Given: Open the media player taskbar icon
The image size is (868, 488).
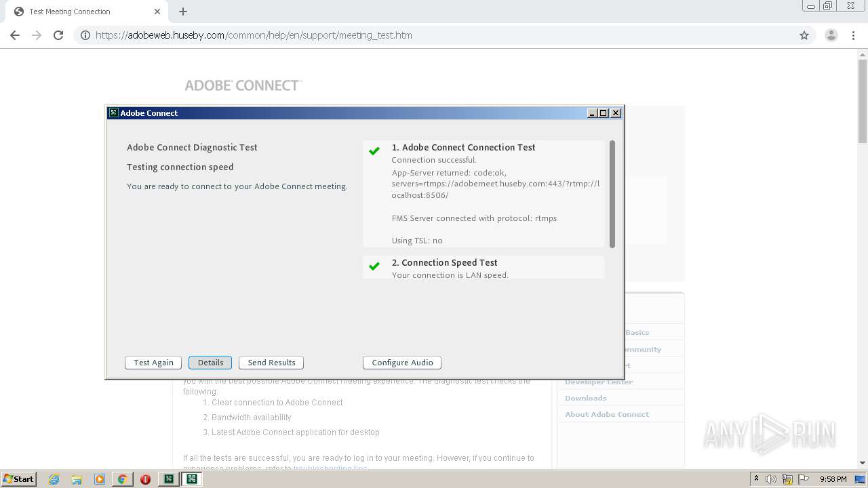Looking at the screenshot, I should click(x=99, y=479).
